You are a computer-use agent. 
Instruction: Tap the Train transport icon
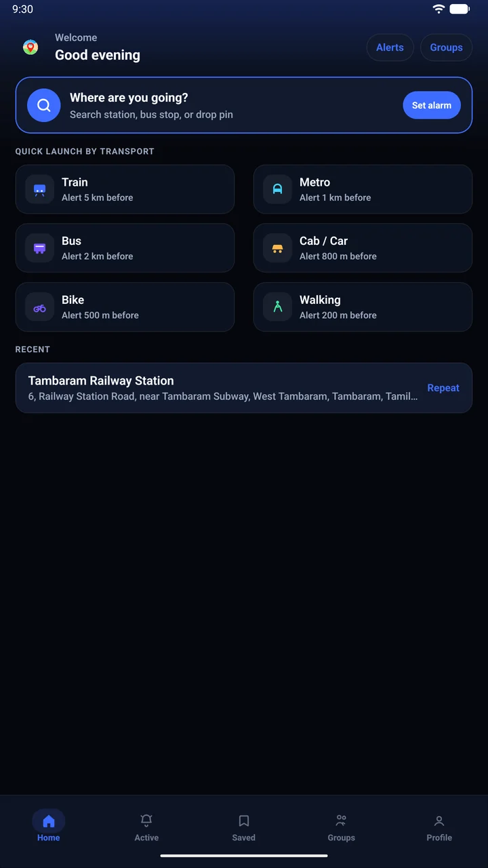(x=40, y=189)
